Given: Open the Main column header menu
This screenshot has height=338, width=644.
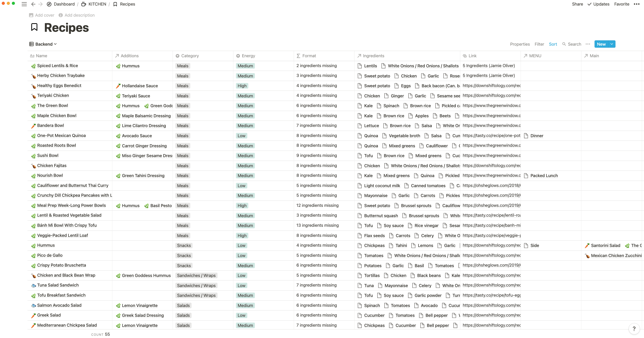Looking at the screenshot, I should pyautogui.click(x=611, y=56).
